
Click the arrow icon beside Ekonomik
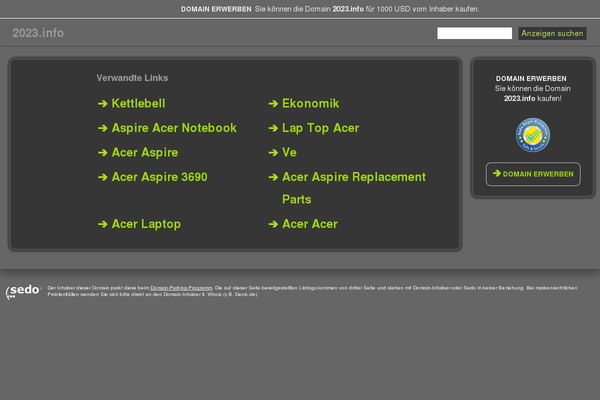[x=273, y=104]
